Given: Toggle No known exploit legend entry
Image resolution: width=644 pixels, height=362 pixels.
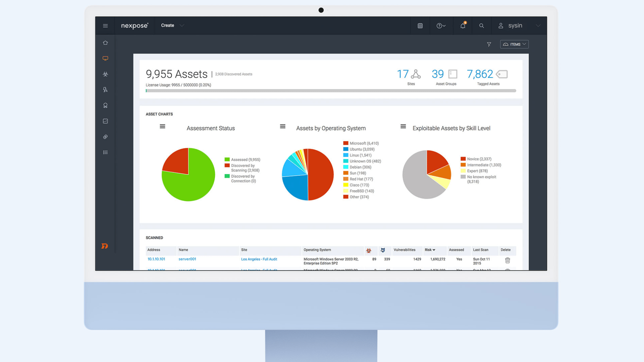Looking at the screenshot, I should (x=478, y=179).
